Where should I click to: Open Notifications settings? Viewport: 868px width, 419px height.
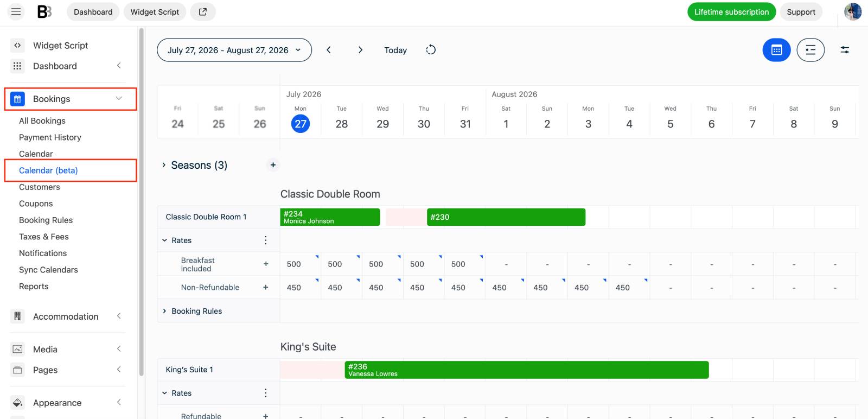click(43, 253)
